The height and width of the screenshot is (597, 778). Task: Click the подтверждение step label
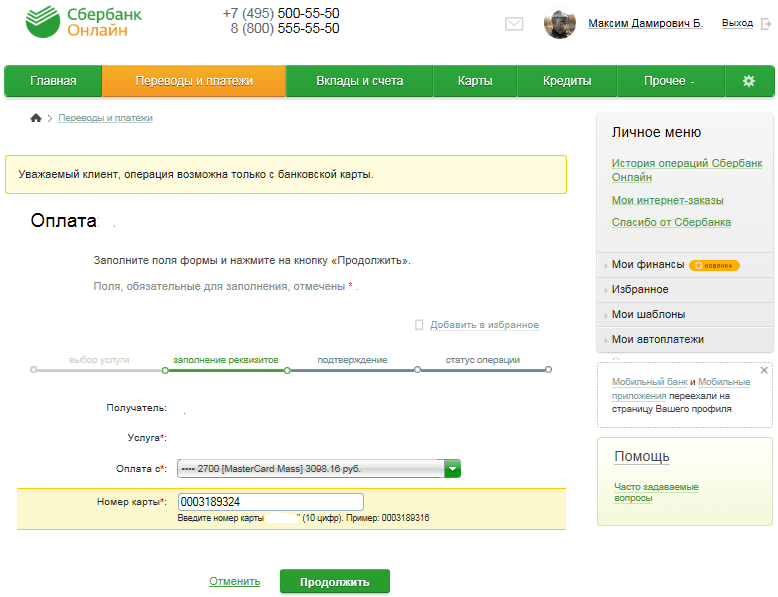coord(352,360)
